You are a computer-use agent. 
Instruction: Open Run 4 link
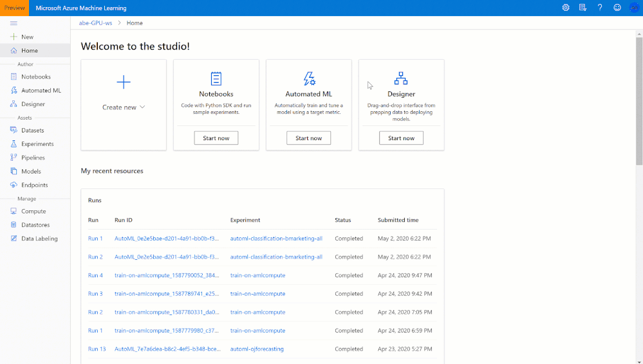95,275
